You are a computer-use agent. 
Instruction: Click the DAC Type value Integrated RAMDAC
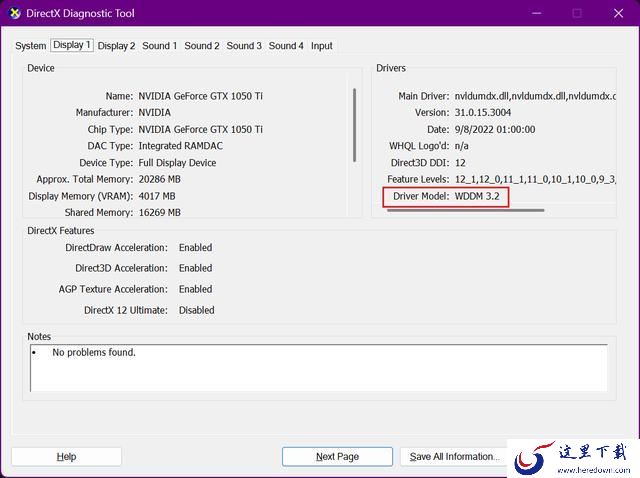tap(180, 146)
